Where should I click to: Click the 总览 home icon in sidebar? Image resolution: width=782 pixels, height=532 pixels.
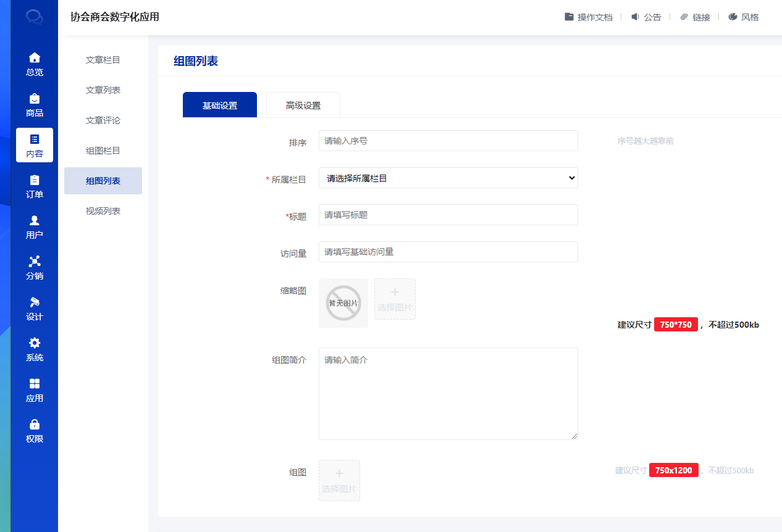click(x=35, y=57)
